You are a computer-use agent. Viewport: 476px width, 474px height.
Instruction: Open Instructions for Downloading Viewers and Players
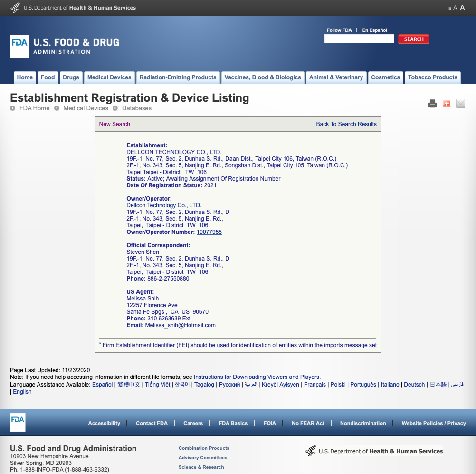[257, 377]
